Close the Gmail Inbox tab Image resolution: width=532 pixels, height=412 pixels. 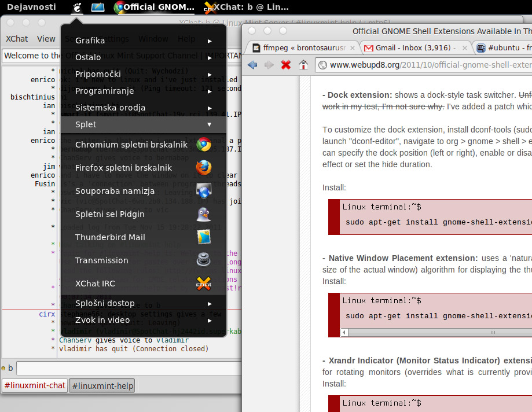pos(465,48)
